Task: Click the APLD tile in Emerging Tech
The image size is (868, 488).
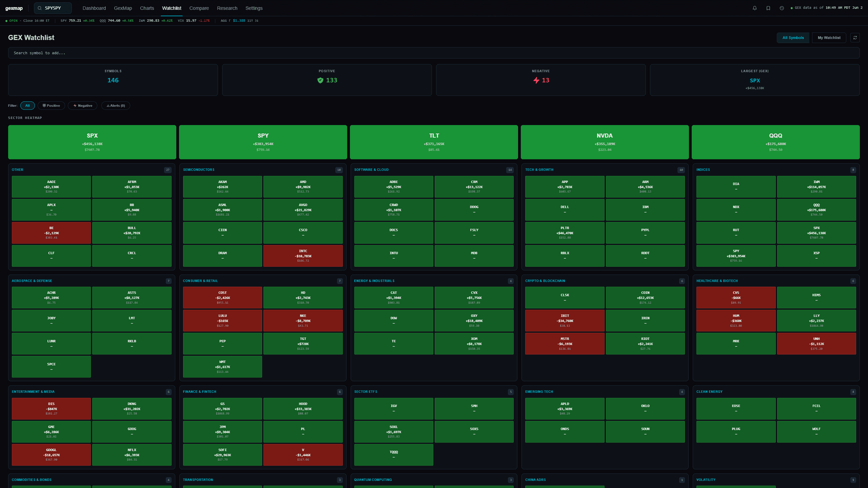Action: click(565, 409)
